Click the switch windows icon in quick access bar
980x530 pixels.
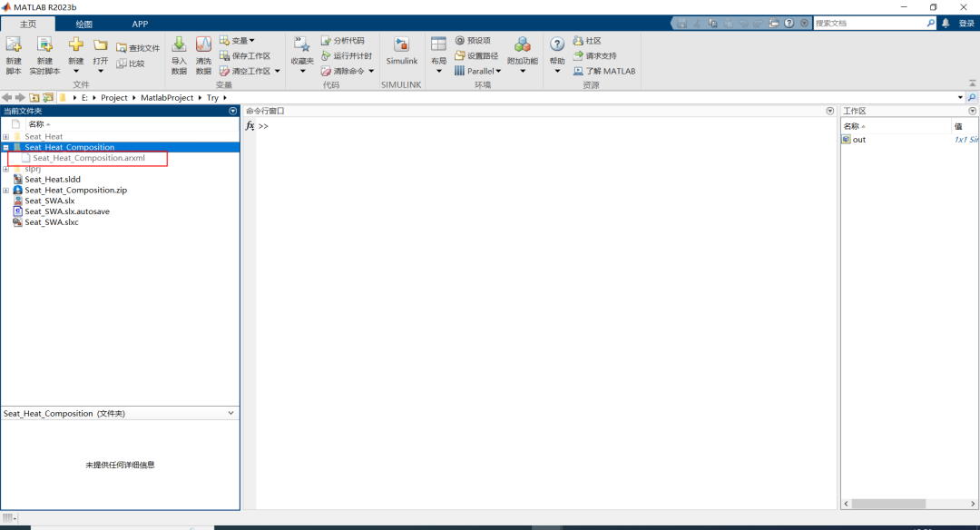tap(774, 23)
